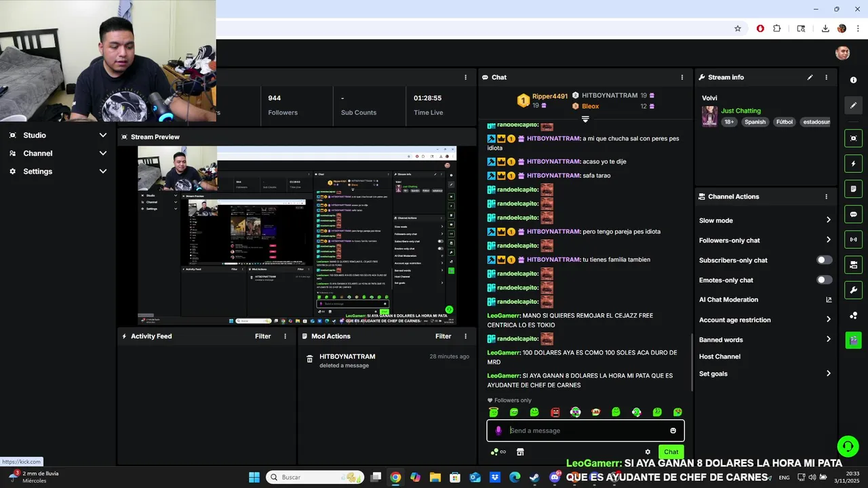Click the Fútbol tag
Image resolution: width=868 pixels, height=488 pixels.
click(785, 122)
